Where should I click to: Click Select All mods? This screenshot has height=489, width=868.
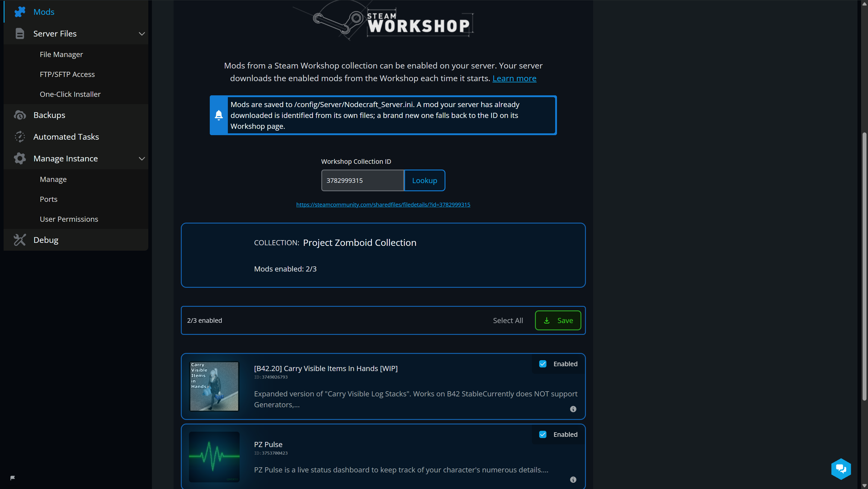[x=508, y=320]
